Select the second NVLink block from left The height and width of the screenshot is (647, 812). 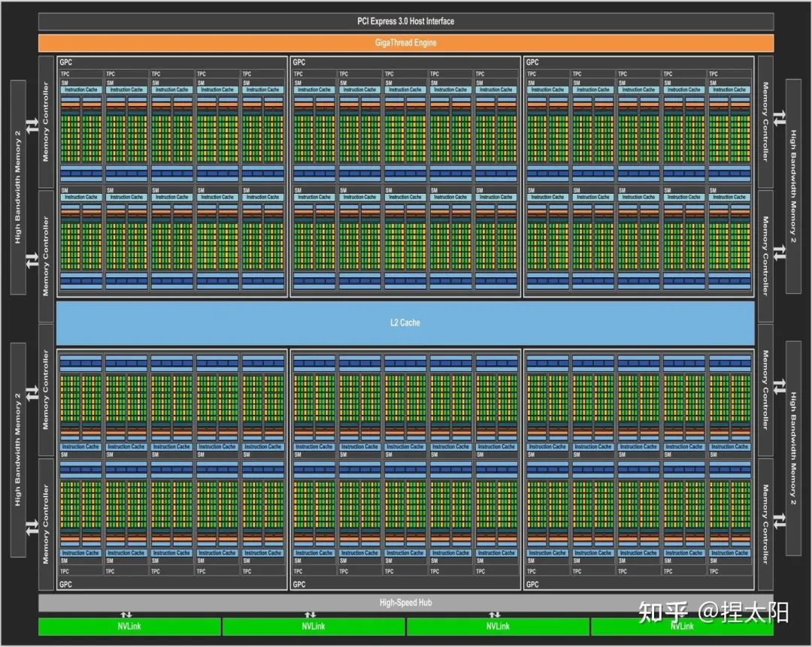pyautogui.click(x=314, y=626)
